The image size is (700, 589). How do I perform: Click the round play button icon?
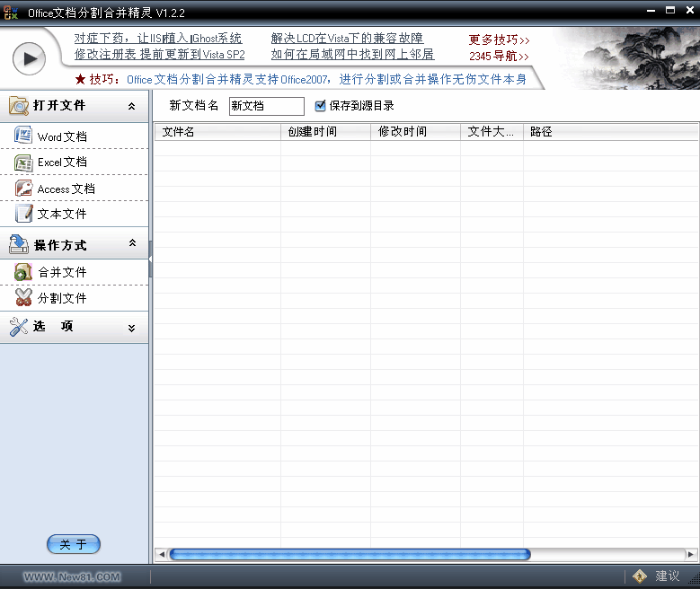29,58
